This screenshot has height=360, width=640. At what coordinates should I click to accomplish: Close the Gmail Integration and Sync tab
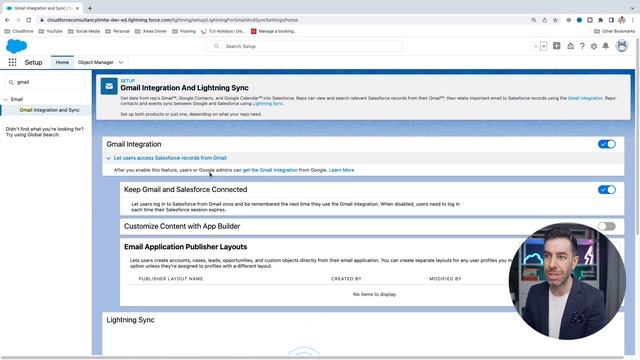tap(77, 8)
